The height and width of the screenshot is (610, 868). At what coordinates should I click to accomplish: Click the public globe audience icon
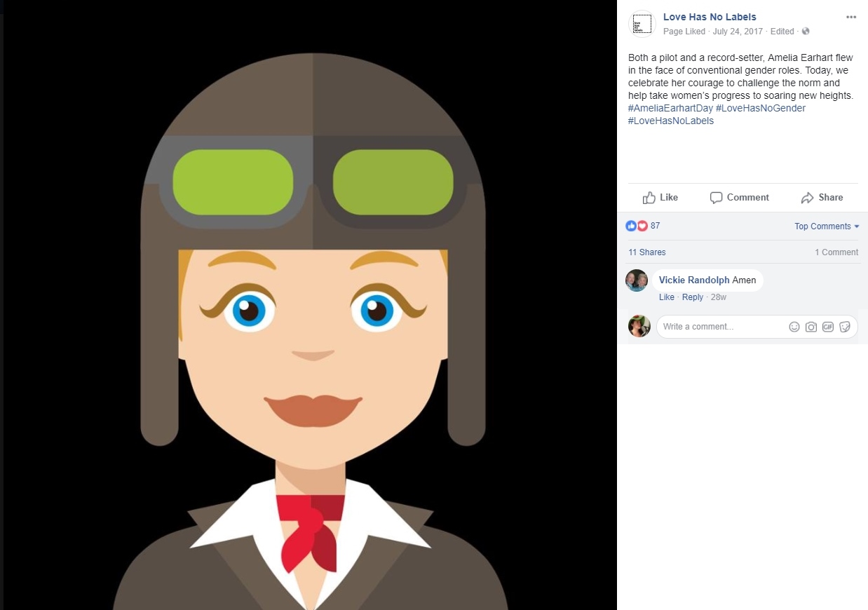tap(806, 32)
